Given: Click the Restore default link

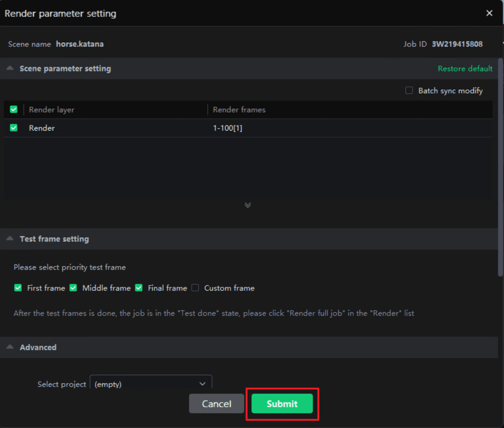Looking at the screenshot, I should pos(465,68).
